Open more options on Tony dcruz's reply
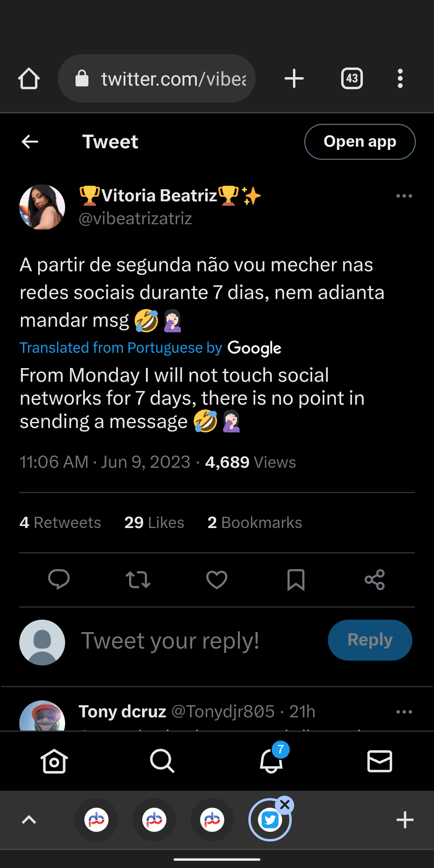 [x=404, y=712]
